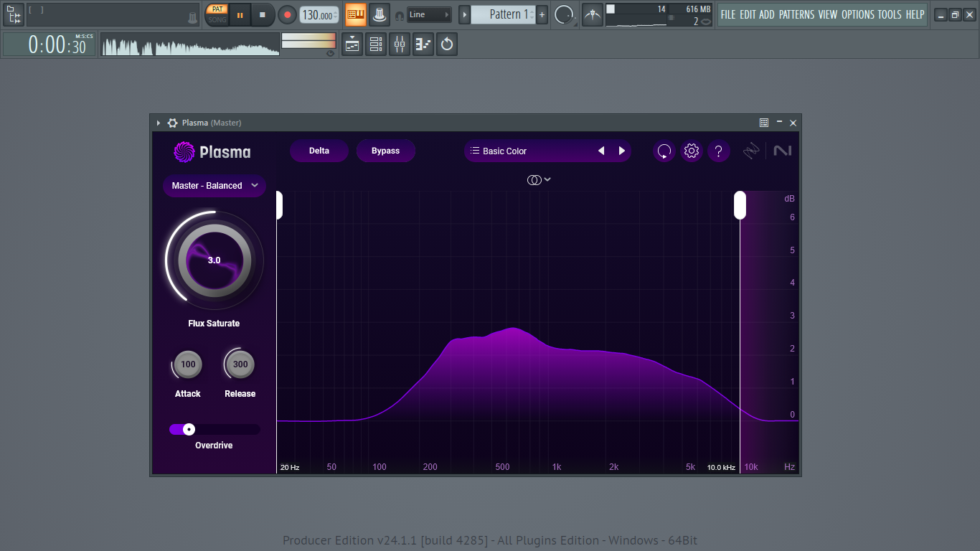Open the FL Studio mixer view

click(400, 44)
